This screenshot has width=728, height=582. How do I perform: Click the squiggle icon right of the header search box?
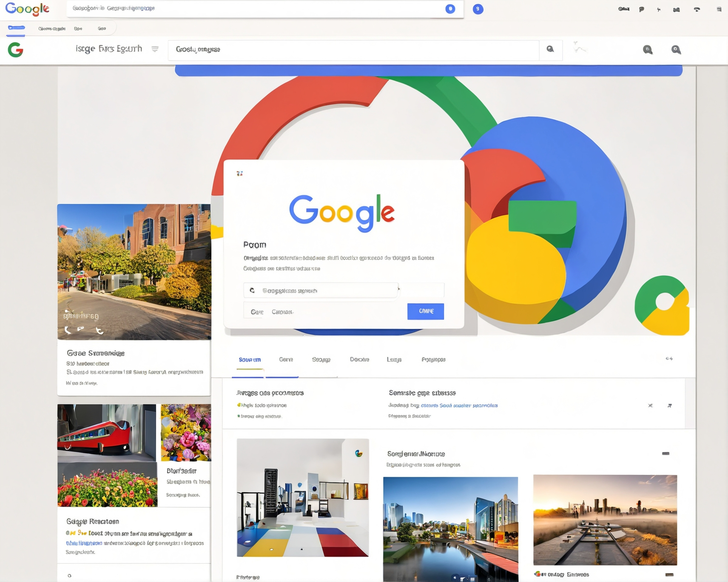[x=579, y=48]
